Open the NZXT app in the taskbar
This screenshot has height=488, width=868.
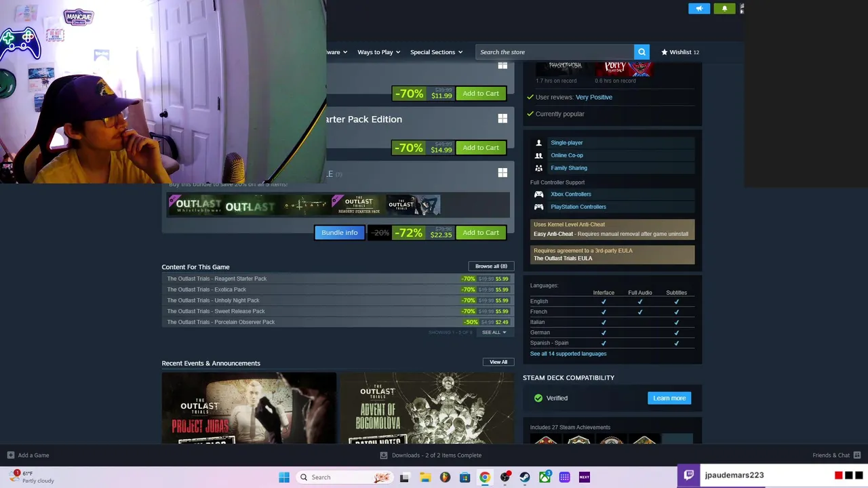click(x=585, y=477)
